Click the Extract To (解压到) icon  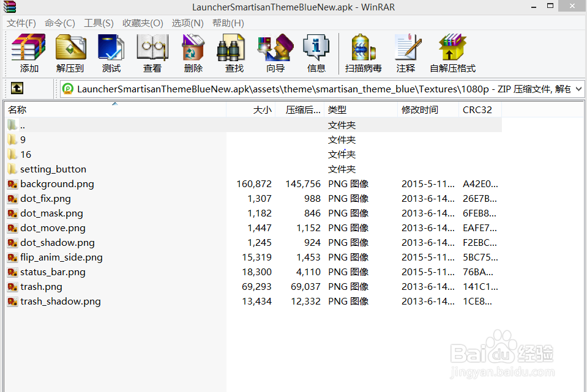70,47
